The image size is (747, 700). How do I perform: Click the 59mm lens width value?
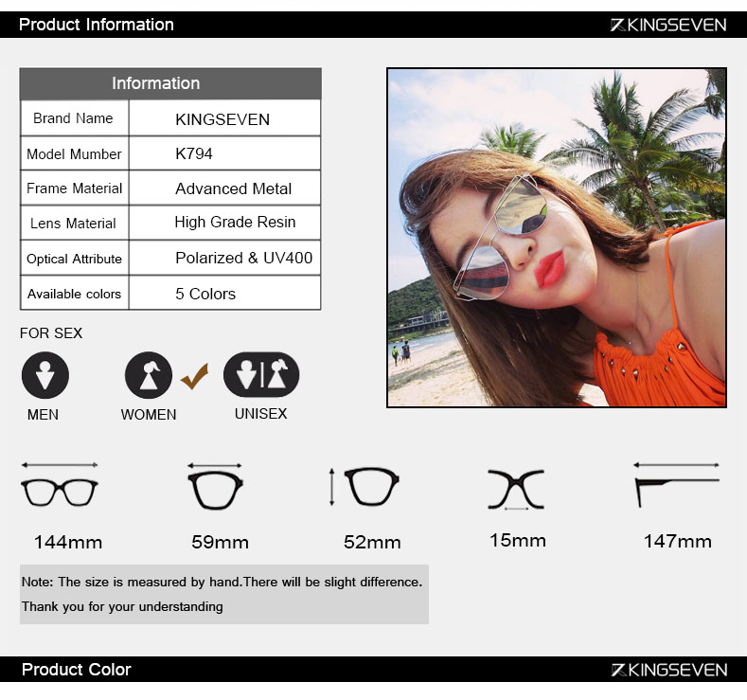click(220, 542)
